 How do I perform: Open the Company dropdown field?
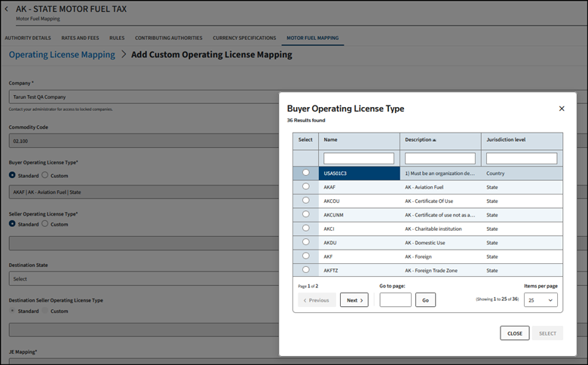point(143,97)
